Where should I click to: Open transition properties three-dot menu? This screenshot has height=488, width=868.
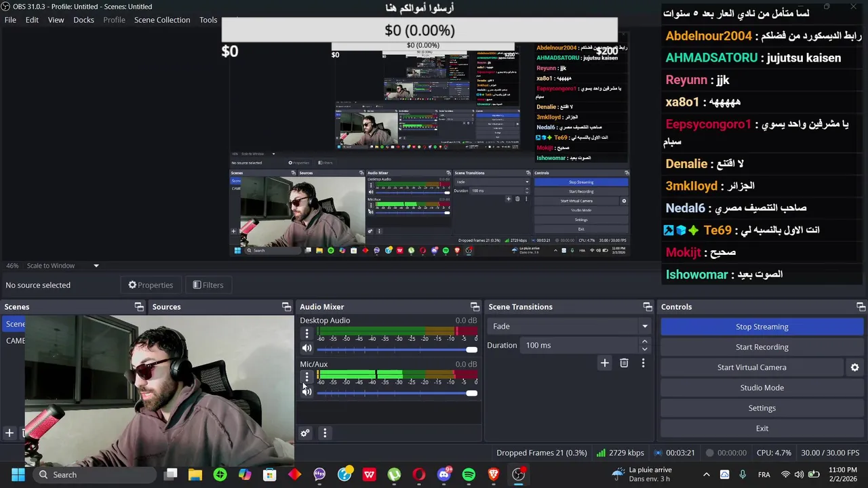(643, 363)
